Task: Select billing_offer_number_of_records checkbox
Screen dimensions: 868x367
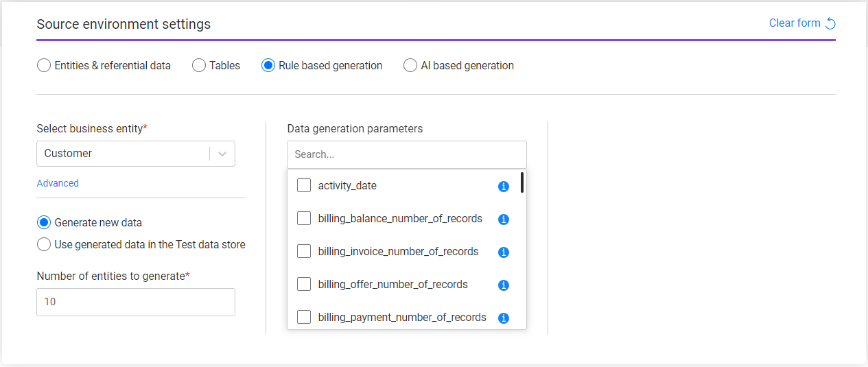Action: pyautogui.click(x=304, y=285)
